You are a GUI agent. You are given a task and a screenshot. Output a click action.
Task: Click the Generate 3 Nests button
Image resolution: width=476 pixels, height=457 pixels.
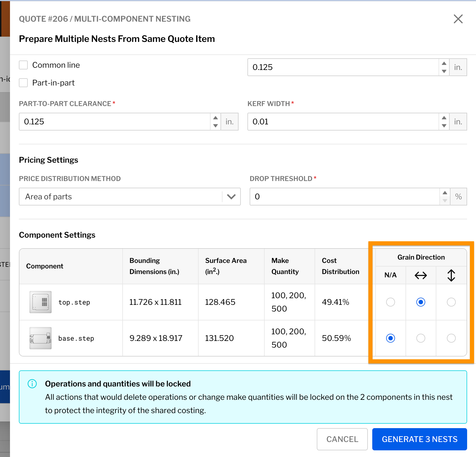point(419,439)
